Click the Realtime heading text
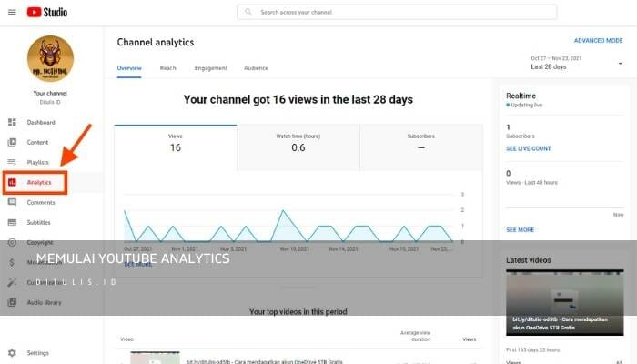The height and width of the screenshot is (364, 637). click(x=521, y=96)
